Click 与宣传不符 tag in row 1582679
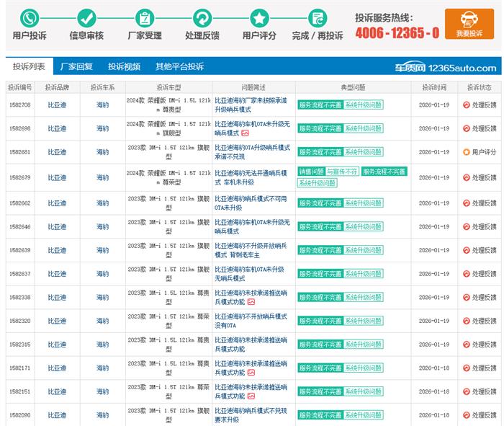The width and height of the screenshot is (504, 426). tap(342, 172)
